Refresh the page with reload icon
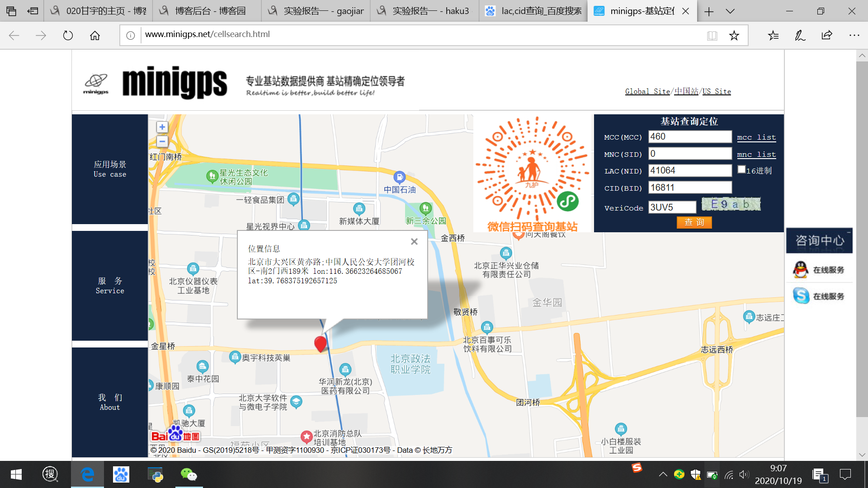 [68, 36]
